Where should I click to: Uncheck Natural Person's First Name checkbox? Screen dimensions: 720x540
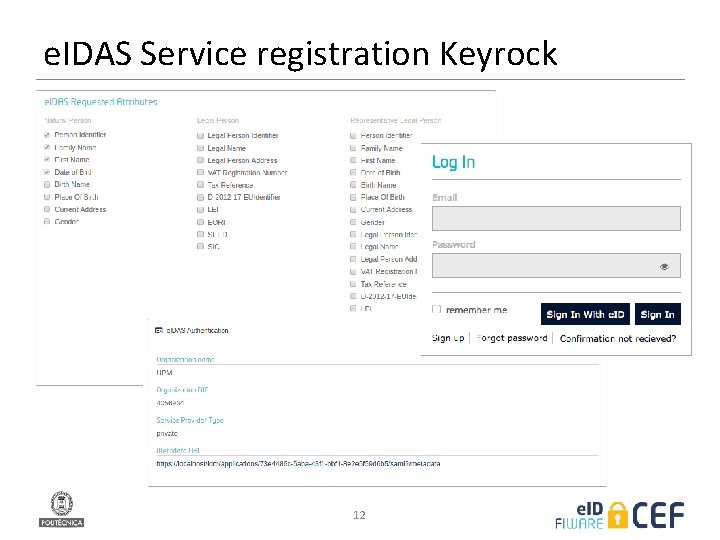(47, 159)
